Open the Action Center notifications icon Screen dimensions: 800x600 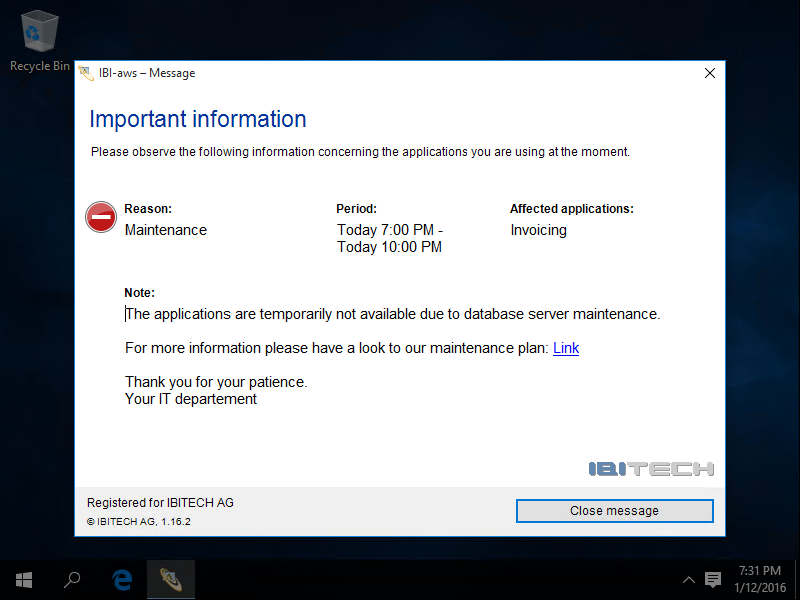[x=713, y=580]
